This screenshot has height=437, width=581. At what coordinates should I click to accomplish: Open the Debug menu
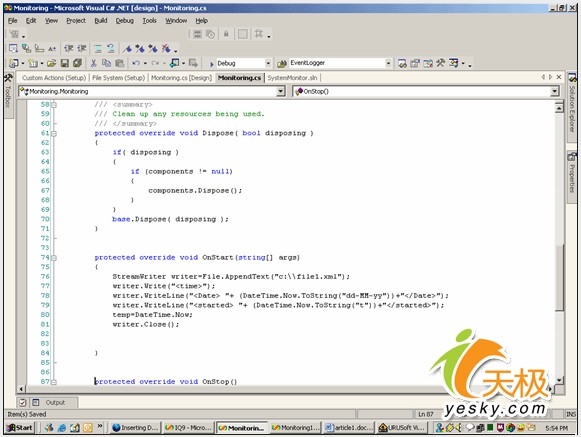pos(124,21)
